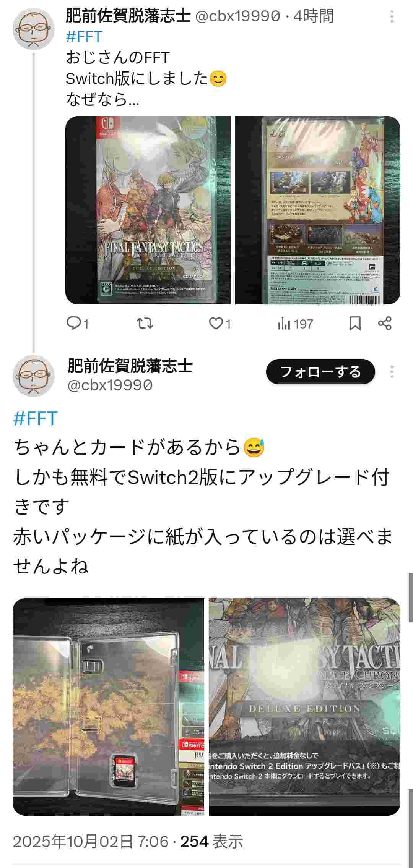Retweet the first FFT tweet

pos(145,324)
